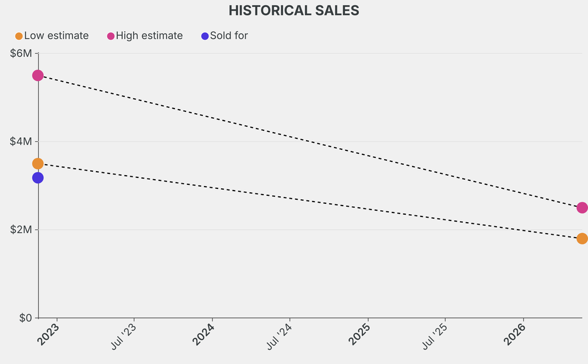Click the $2M y-axis label
This screenshot has height=364, width=588.
pos(22,230)
